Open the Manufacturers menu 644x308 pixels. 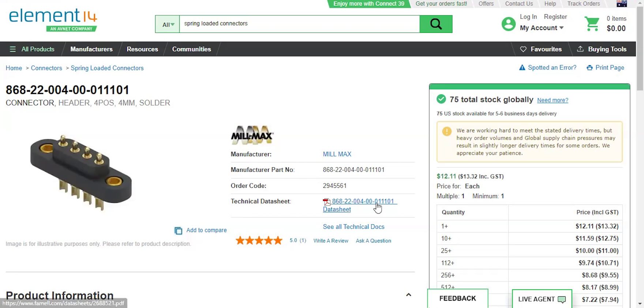[91, 49]
